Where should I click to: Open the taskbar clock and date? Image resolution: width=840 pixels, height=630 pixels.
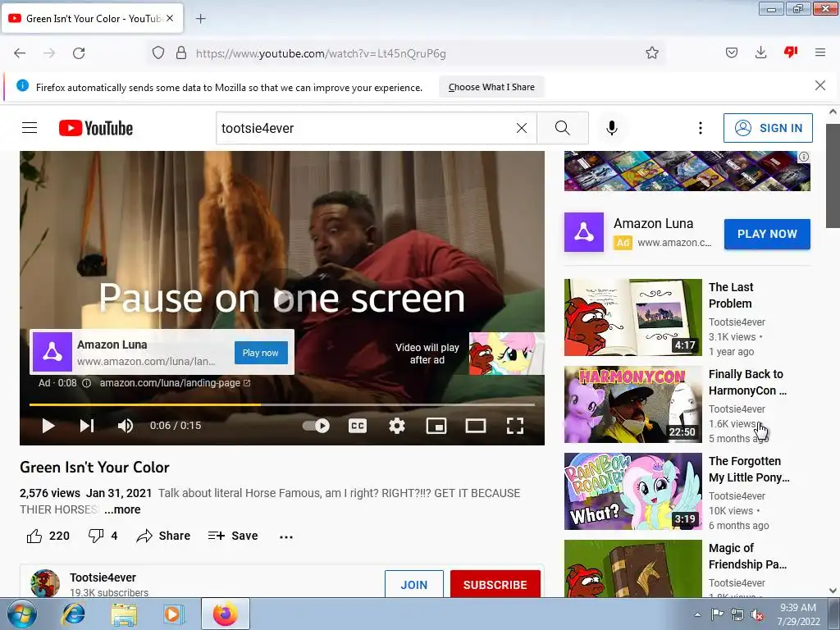point(798,614)
